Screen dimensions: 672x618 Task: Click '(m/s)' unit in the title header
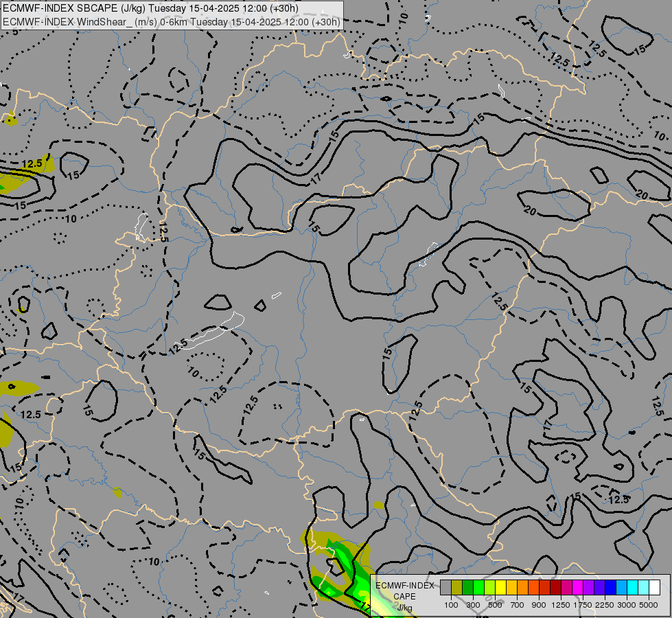point(146,22)
